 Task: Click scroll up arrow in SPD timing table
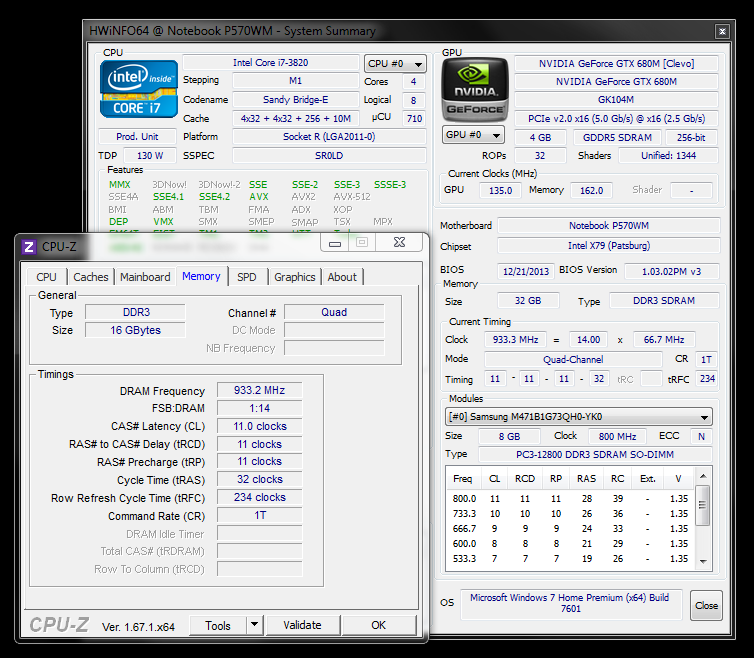[x=703, y=476]
